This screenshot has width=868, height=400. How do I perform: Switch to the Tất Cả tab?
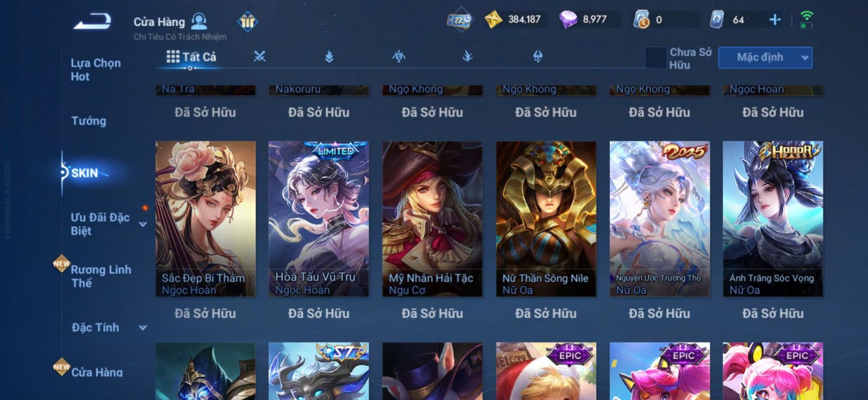point(192,56)
